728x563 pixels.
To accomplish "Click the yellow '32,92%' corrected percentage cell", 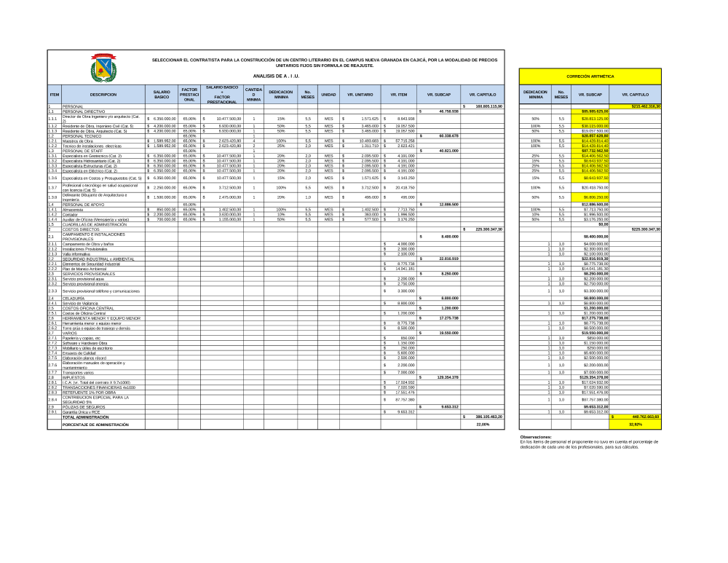I will tap(635, 425).
